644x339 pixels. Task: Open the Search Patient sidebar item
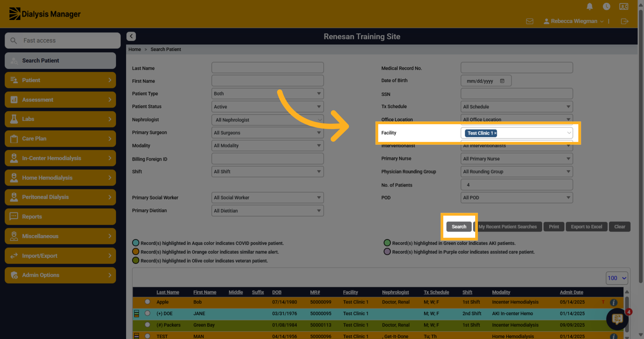(60, 61)
